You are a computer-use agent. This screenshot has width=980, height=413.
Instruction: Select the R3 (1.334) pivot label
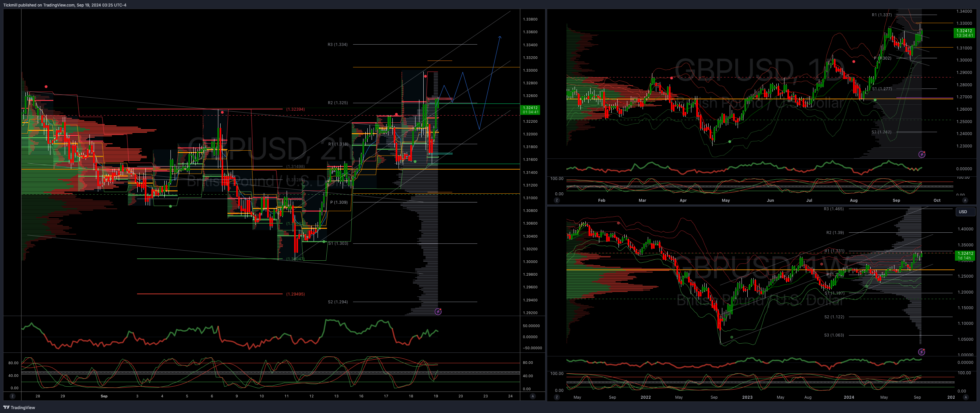coord(337,45)
